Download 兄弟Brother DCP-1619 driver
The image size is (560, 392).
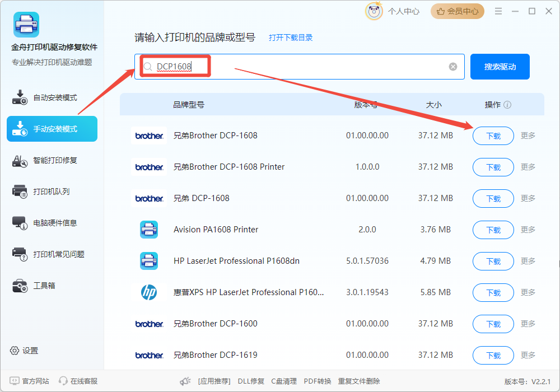[x=493, y=355]
